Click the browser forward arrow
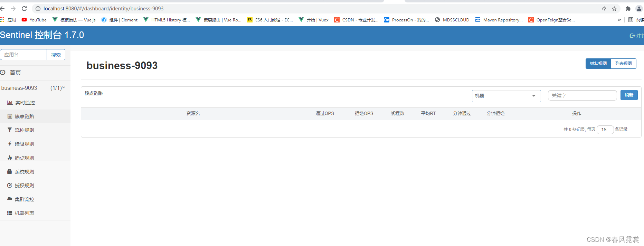644x246 pixels. [13, 9]
